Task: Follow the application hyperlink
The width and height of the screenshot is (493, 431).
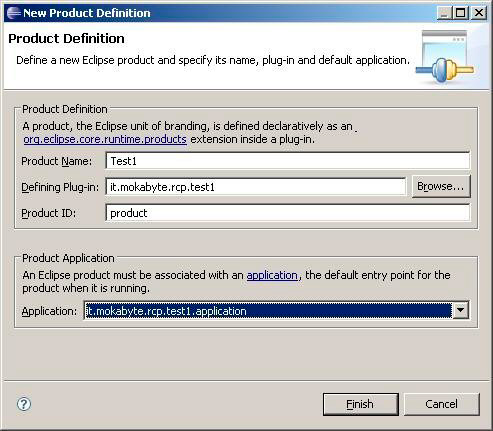Action: 272,275
